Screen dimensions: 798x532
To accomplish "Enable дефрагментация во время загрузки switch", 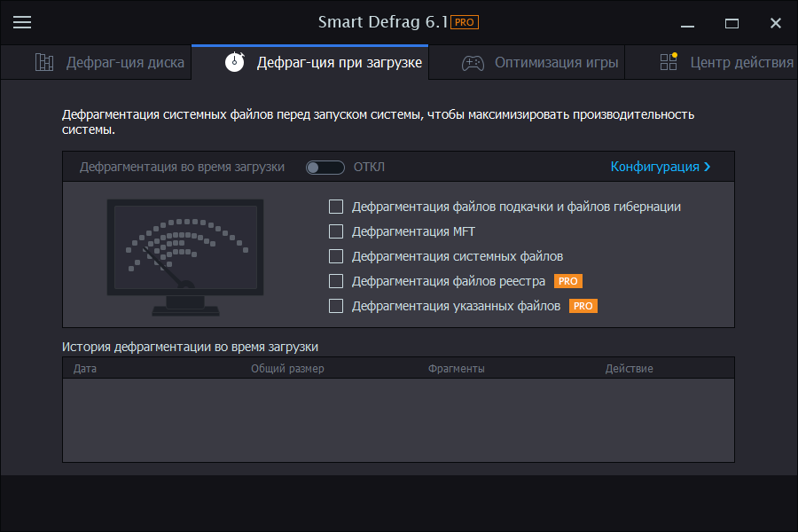I will pos(325,167).
